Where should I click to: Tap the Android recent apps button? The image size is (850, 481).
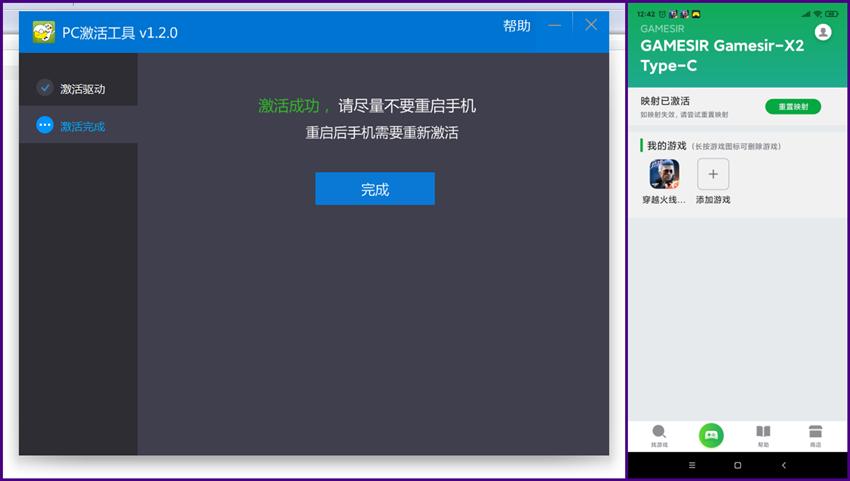click(x=692, y=466)
